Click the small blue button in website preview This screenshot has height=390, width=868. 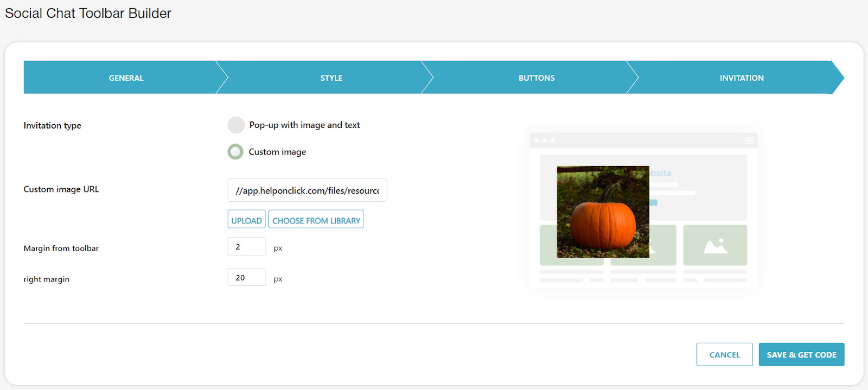(x=654, y=202)
